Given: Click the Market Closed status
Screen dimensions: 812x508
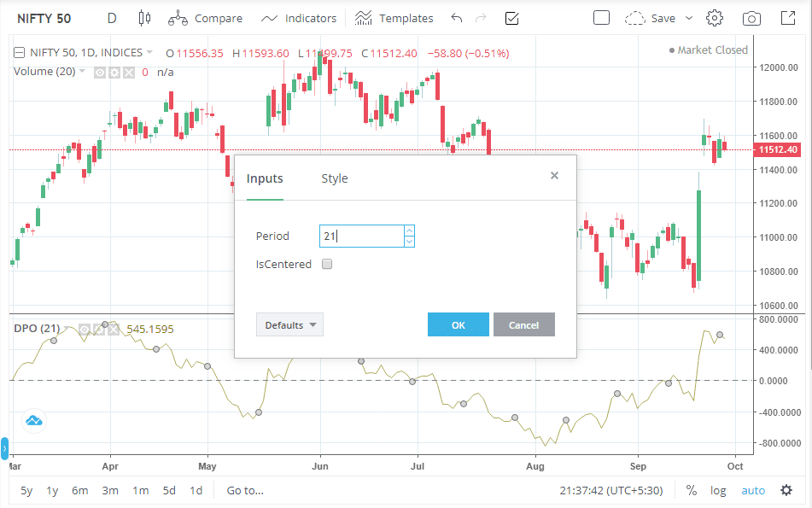Looking at the screenshot, I should tap(709, 50).
